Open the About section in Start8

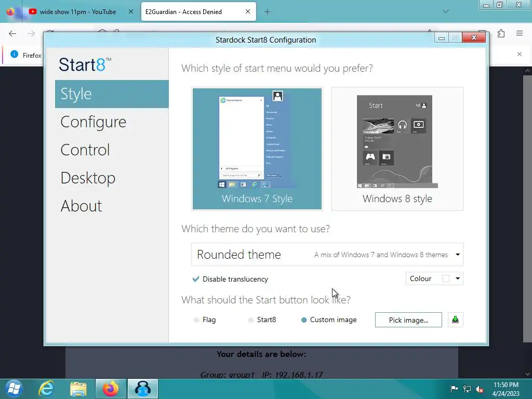(x=81, y=206)
